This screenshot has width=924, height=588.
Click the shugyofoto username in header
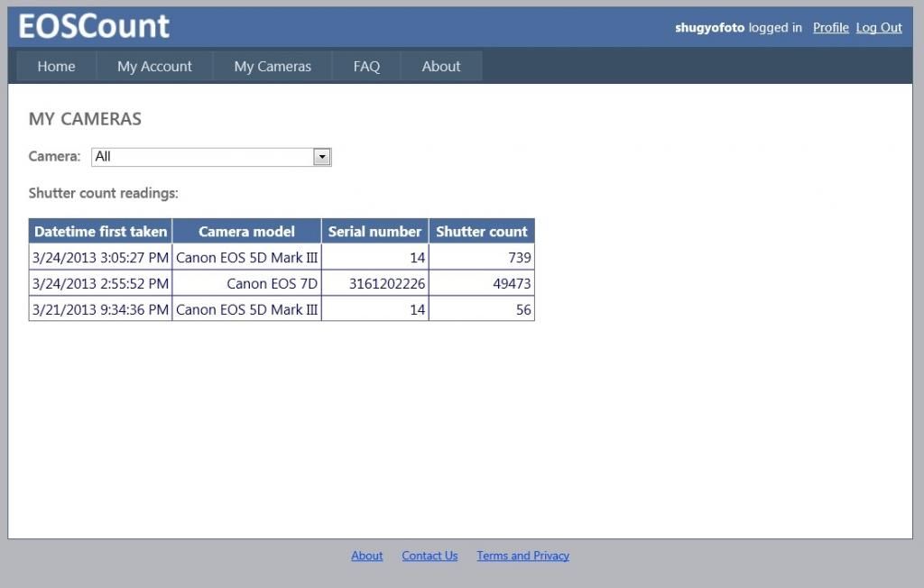click(x=709, y=28)
